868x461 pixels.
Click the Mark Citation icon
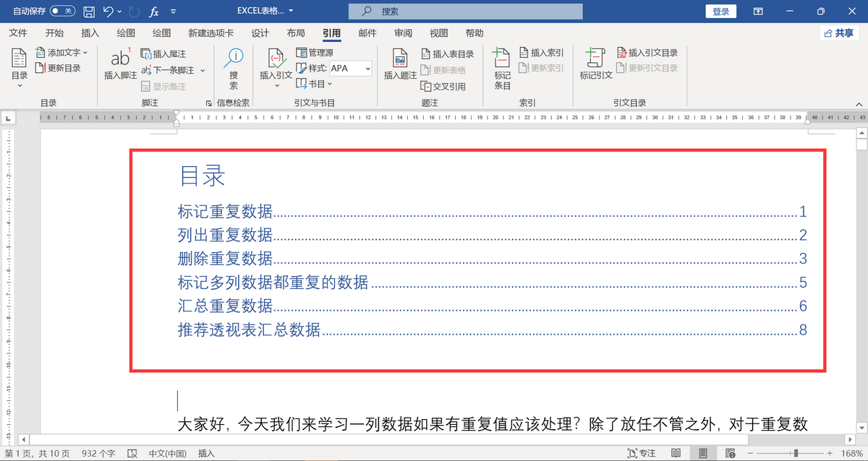pos(595,59)
